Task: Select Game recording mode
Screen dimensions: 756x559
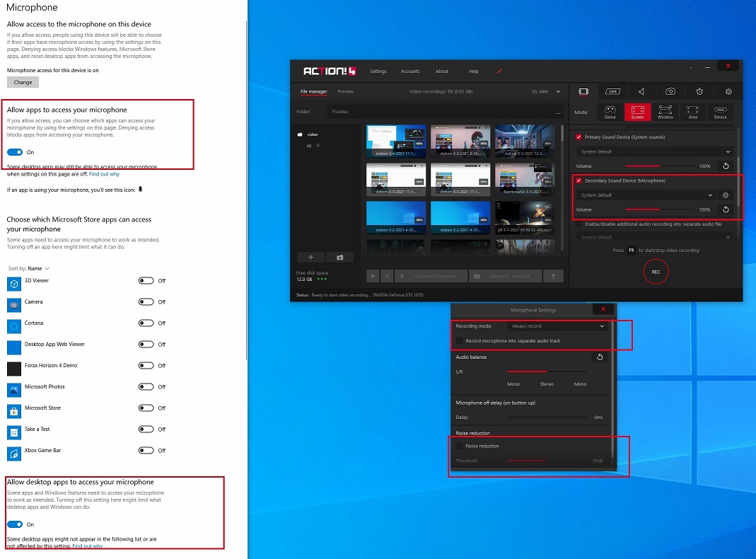Action: 610,112
